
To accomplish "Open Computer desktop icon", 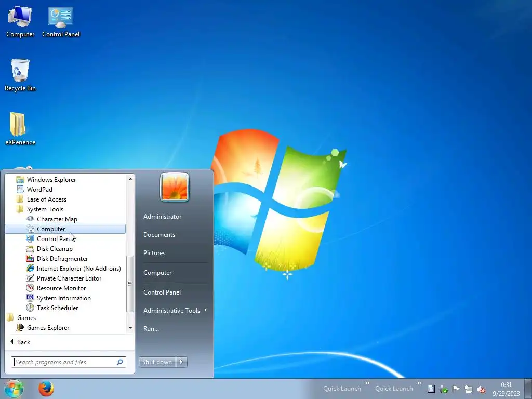I will (x=20, y=21).
